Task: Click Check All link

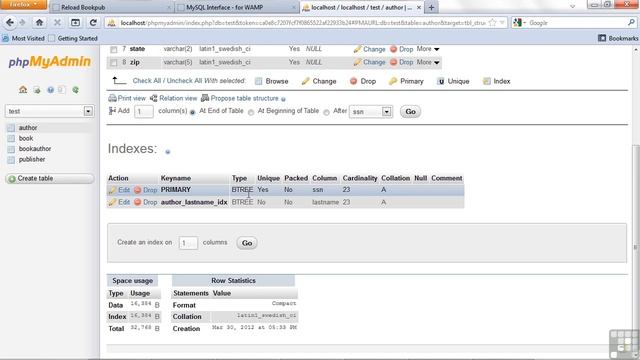Action: click(x=147, y=81)
